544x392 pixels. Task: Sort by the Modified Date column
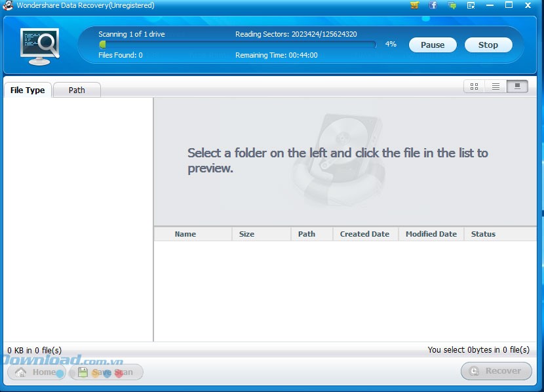(431, 234)
